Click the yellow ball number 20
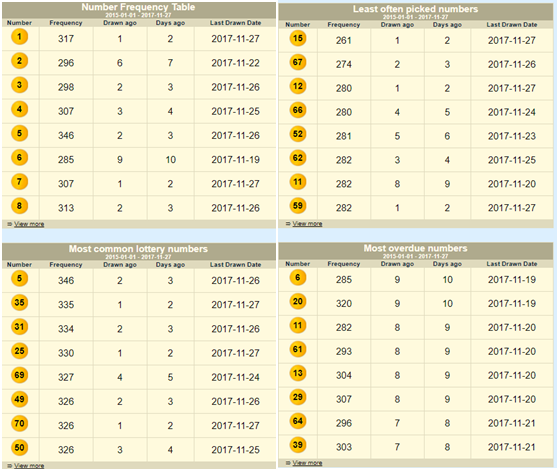557x469 pixels. [298, 302]
